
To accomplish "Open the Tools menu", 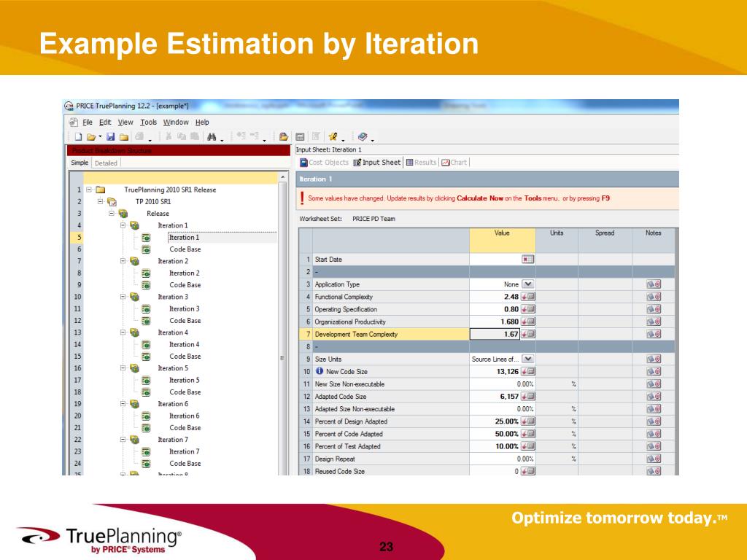I will click(x=148, y=122).
